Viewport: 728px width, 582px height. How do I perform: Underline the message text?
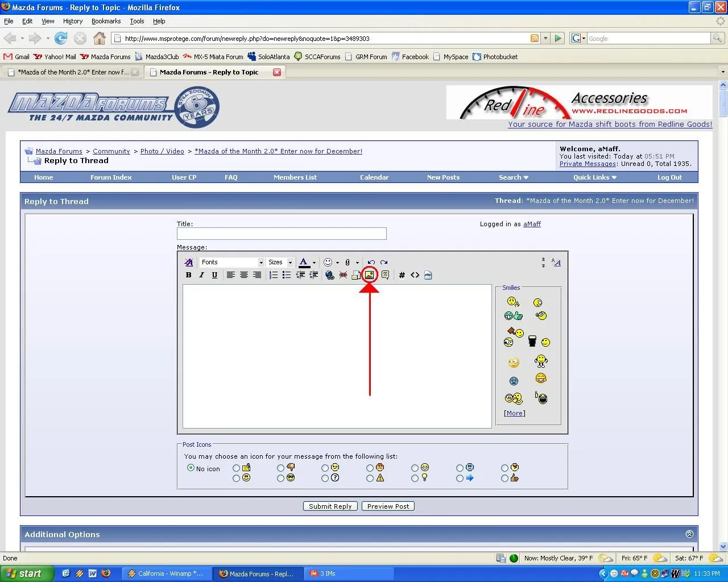[x=214, y=275]
